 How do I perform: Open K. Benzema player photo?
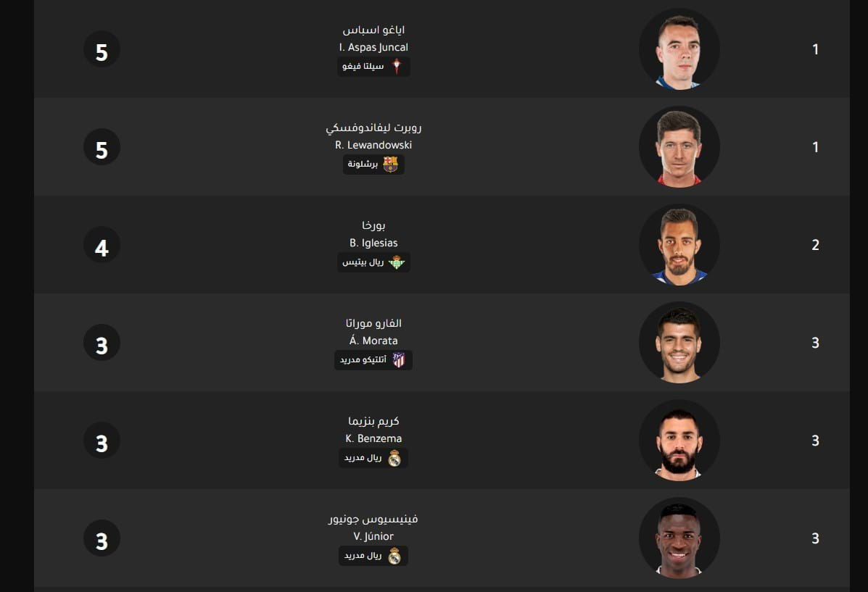tap(679, 441)
